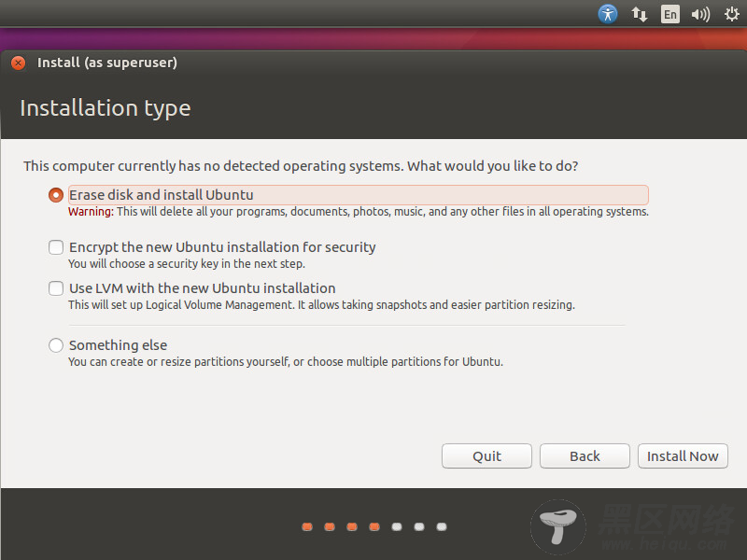Click the create or resize partitions description
Screen dimensions: 747x560
pos(286,362)
